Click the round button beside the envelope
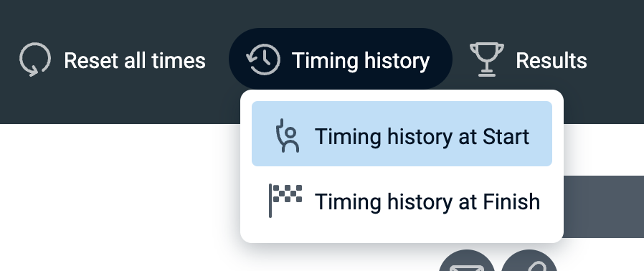This screenshot has height=271, width=644. click(x=529, y=263)
